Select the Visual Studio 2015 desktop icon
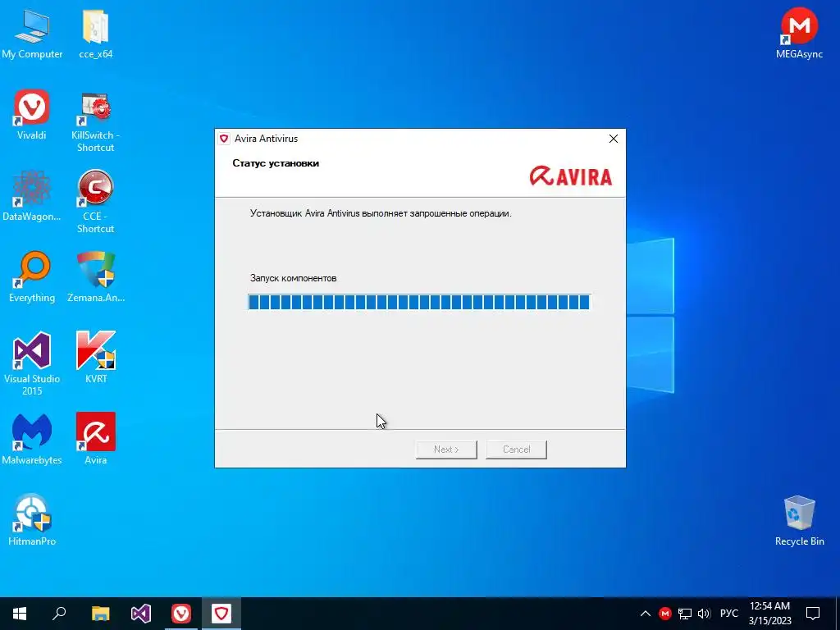 (x=32, y=364)
